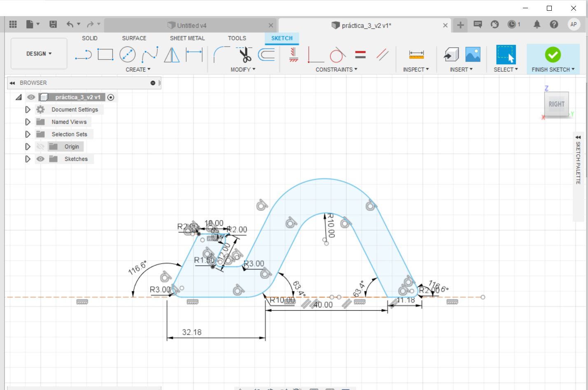Open the Help question mark

[554, 24]
